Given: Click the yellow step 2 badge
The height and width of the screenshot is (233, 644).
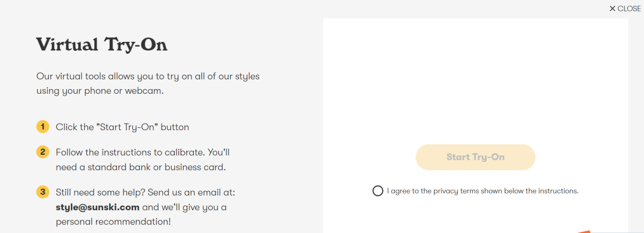Looking at the screenshot, I should [43, 152].
